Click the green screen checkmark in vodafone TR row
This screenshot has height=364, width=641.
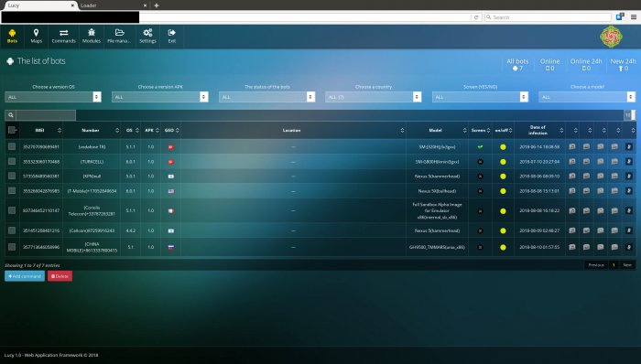tap(480, 147)
